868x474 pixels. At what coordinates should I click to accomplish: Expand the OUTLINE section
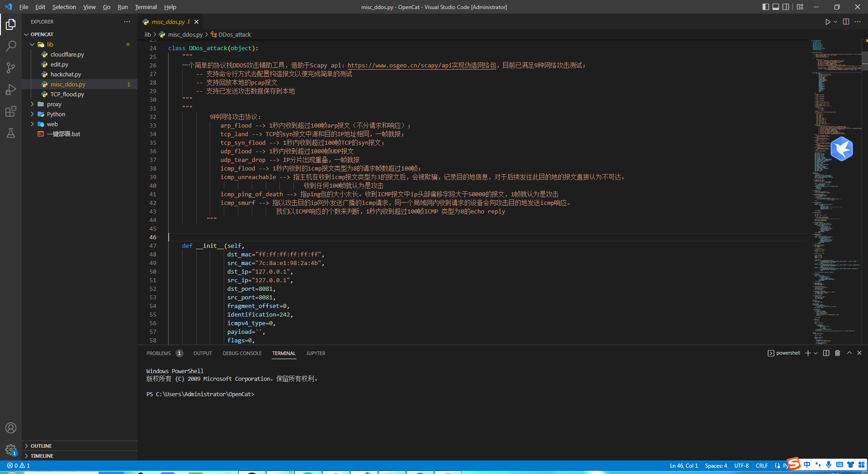pos(80,446)
